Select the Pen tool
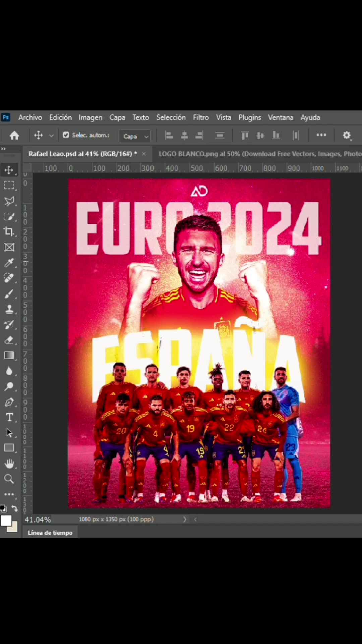The height and width of the screenshot is (644, 362). click(9, 402)
